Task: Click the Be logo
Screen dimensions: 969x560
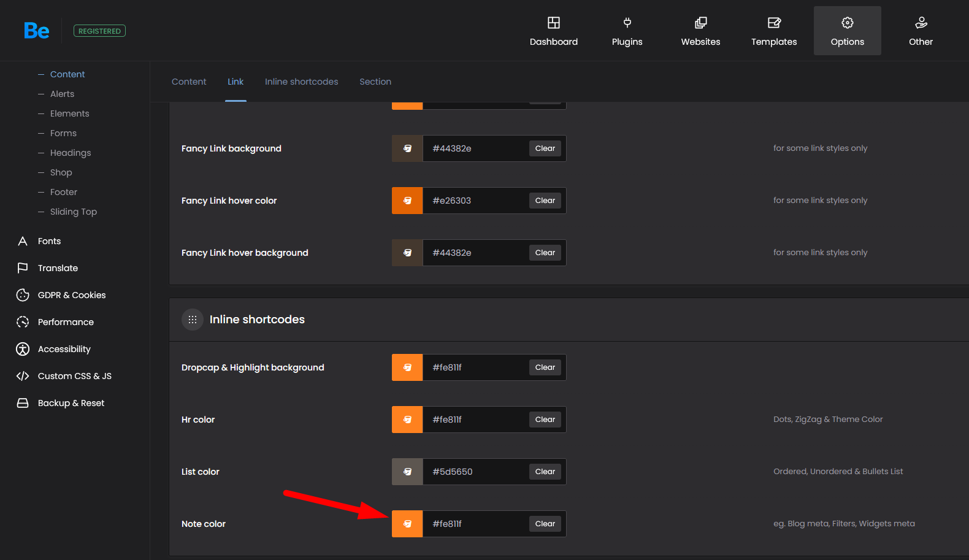Action: [37, 31]
